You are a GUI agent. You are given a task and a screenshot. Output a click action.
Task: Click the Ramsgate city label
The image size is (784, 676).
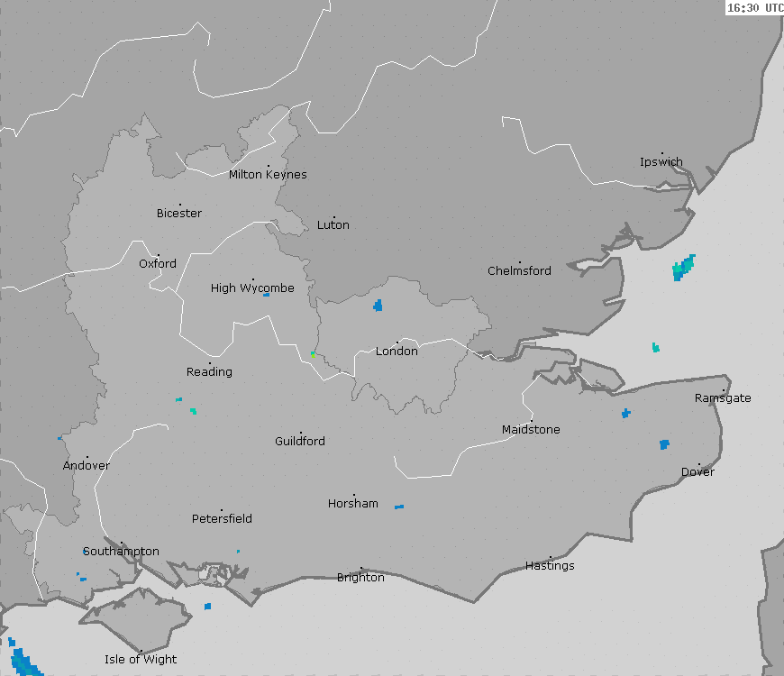point(722,397)
